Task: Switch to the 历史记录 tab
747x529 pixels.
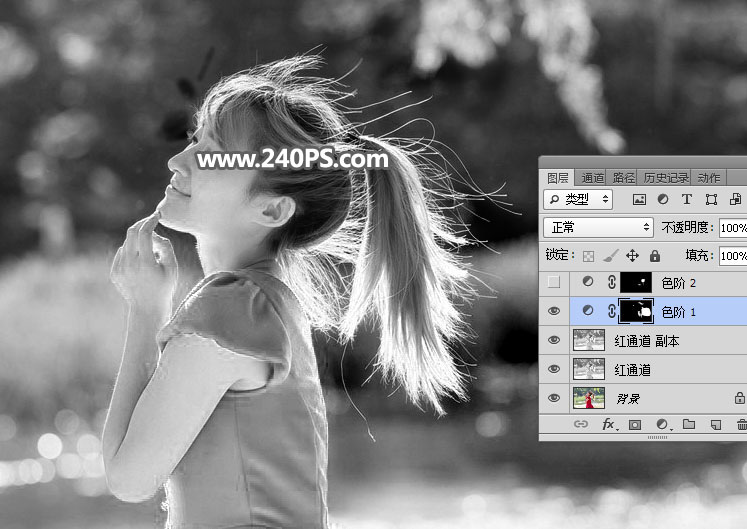Action: tap(667, 177)
